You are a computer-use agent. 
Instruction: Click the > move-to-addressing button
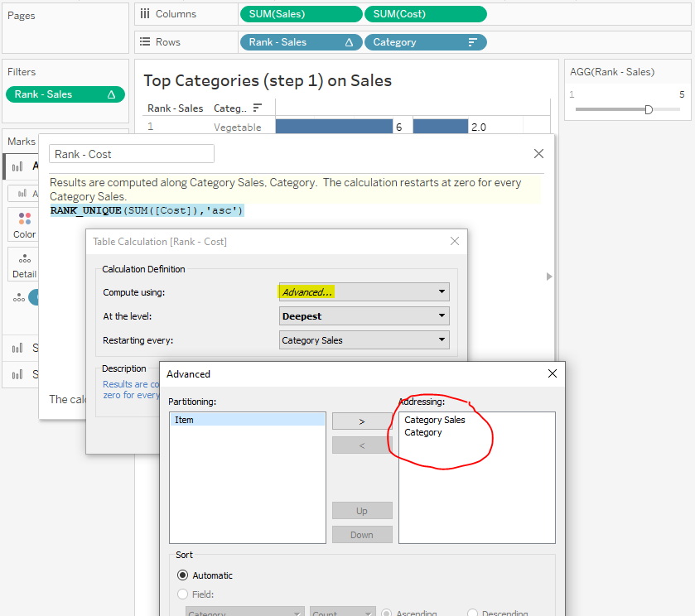coord(362,421)
